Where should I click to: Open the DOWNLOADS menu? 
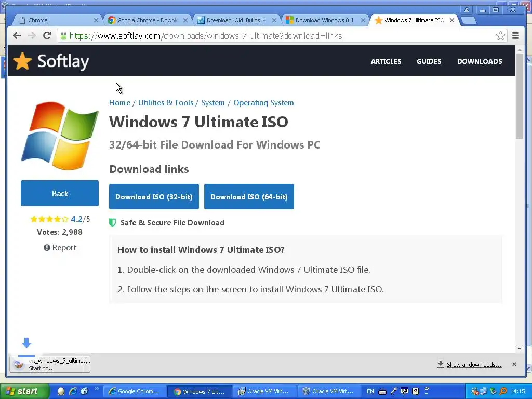coord(480,61)
